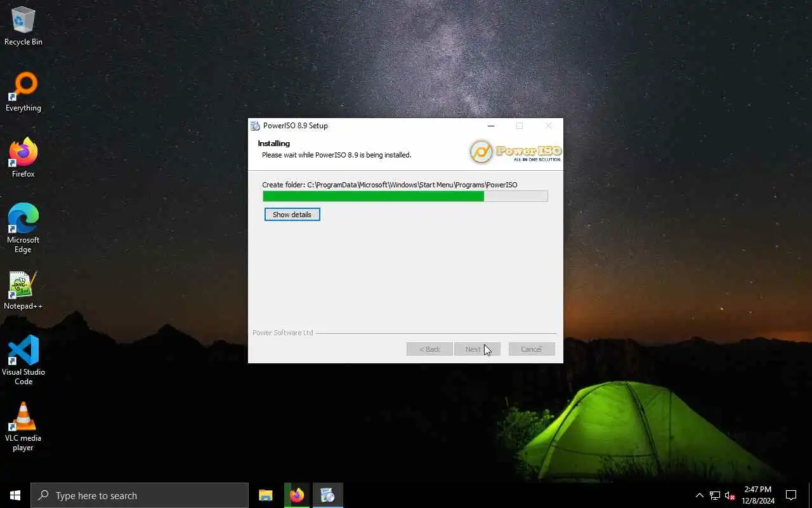Click in the Type here to search box
This screenshot has width=812, height=508.
140,495
